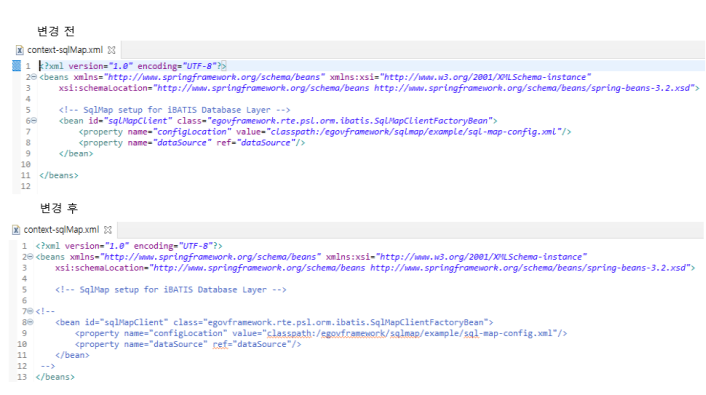Image resolution: width=706 pixels, height=395 pixels.
Task: Click lower editor's SqlMap setup comment line
Action: [171, 290]
